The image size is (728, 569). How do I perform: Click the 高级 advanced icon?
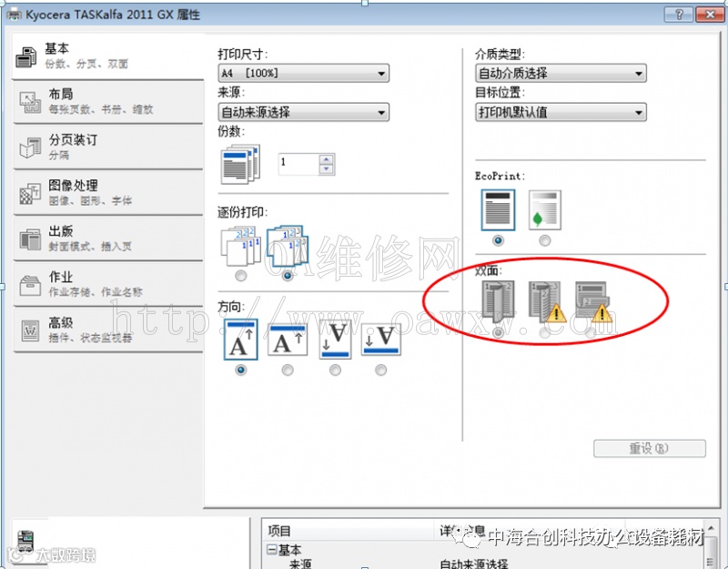pos(30,330)
